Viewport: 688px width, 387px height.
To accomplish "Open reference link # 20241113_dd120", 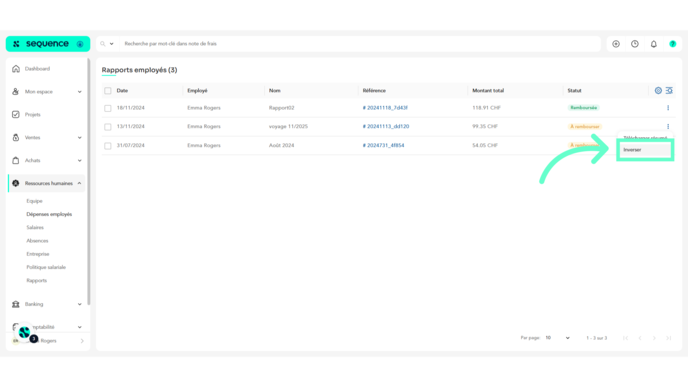I will (x=386, y=126).
